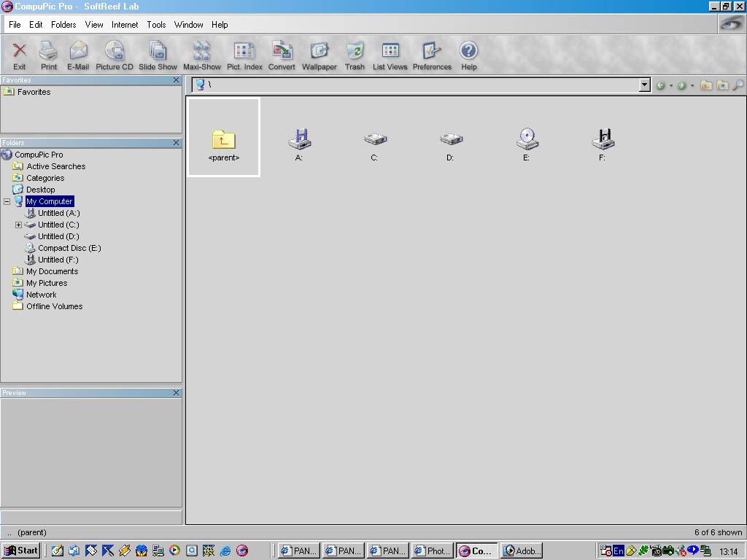This screenshot has width=747, height=560.
Task: Select My Computer in folder tree
Action: point(50,201)
